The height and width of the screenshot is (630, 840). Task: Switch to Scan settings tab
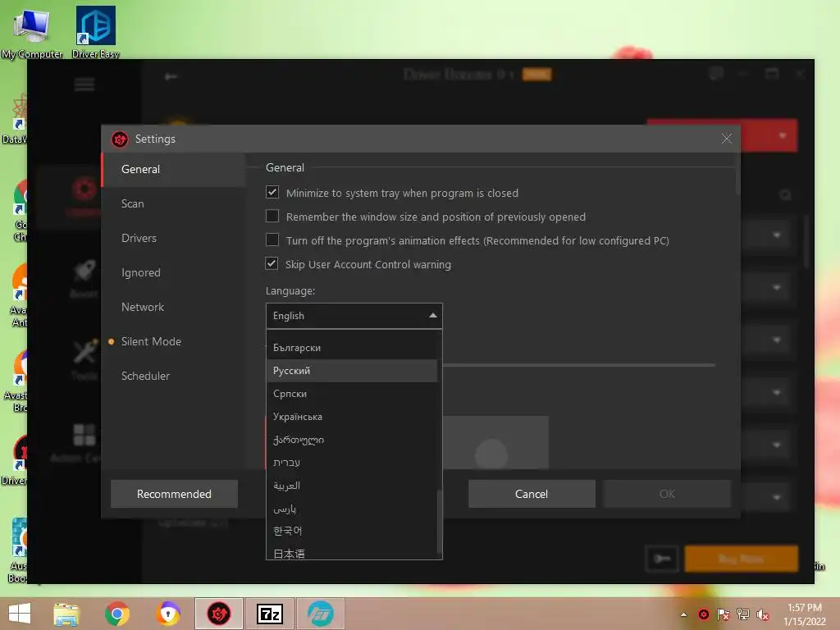point(174,203)
